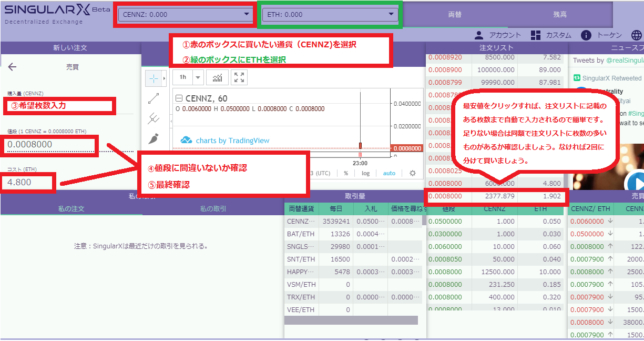Image resolution: width=644 pixels, height=341 pixels.
Task: Select the brush drawing tool
Action: [154, 138]
